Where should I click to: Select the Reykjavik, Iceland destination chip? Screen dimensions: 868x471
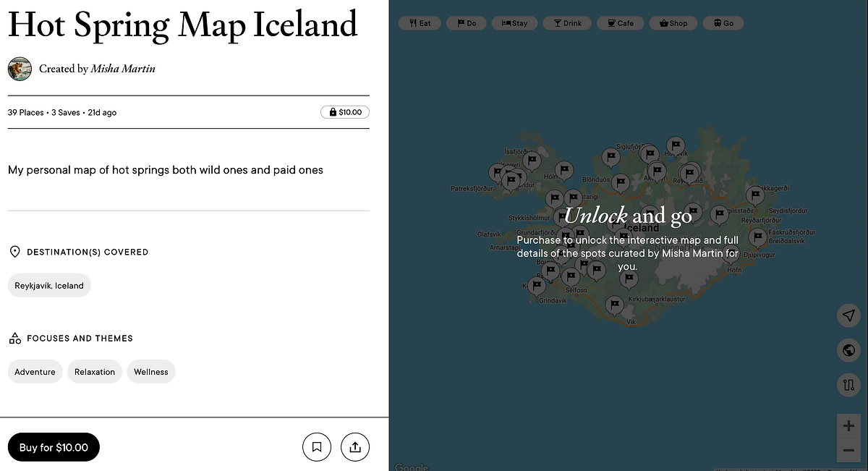point(49,285)
